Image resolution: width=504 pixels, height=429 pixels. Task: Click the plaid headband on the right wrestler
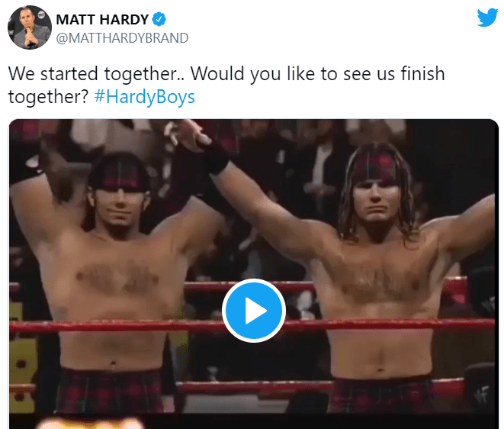(x=376, y=169)
